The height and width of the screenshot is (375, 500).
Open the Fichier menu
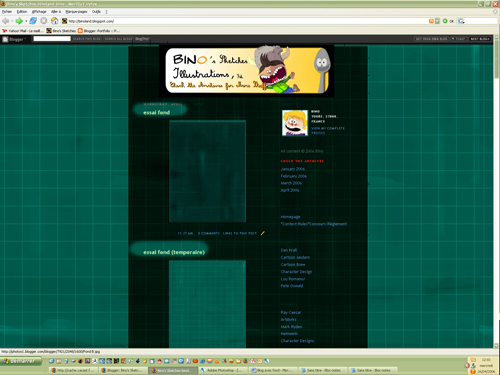click(7, 12)
